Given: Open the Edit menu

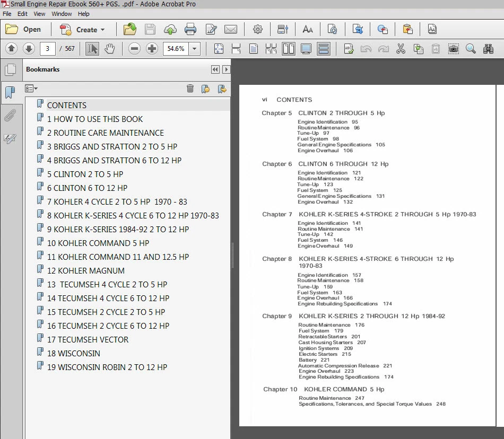Looking at the screenshot, I should click(x=22, y=14).
